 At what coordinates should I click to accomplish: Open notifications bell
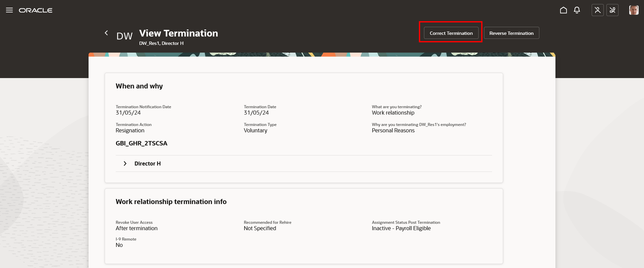[577, 10]
